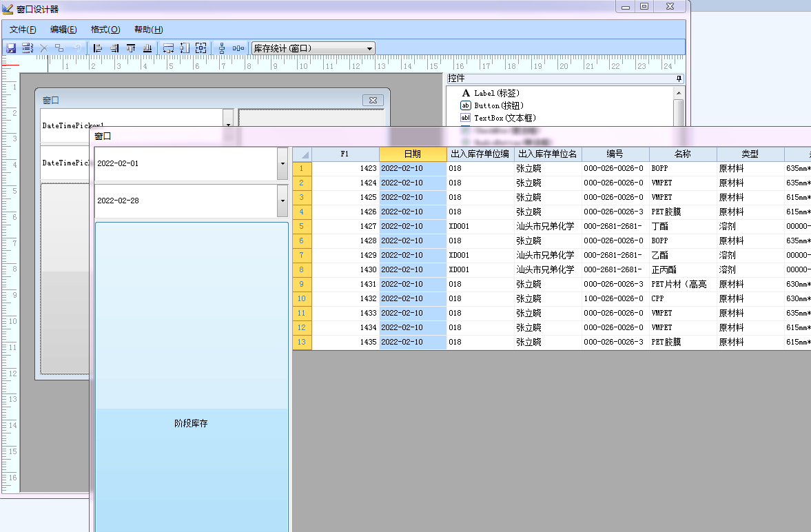Click 汕头市兄弟化学 in row 7
The height and width of the screenshot is (532, 811).
point(548,256)
